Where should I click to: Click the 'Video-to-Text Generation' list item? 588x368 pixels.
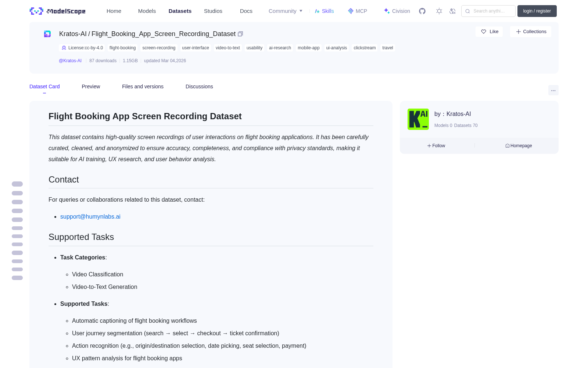105,287
